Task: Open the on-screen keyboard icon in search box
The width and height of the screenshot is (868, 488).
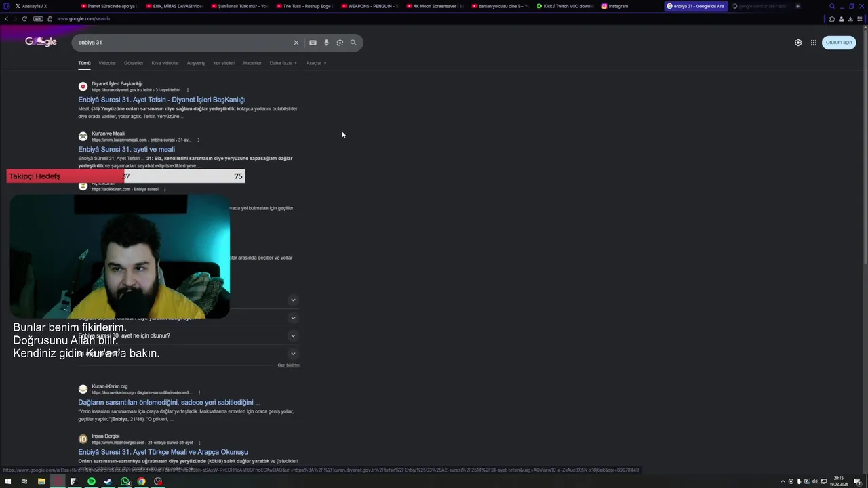Action: [x=313, y=43]
